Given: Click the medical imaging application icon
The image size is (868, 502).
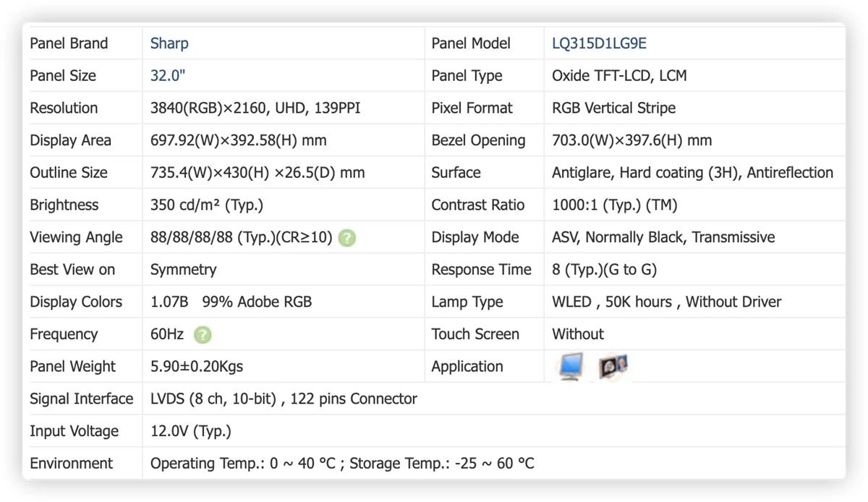Looking at the screenshot, I should 613,366.
